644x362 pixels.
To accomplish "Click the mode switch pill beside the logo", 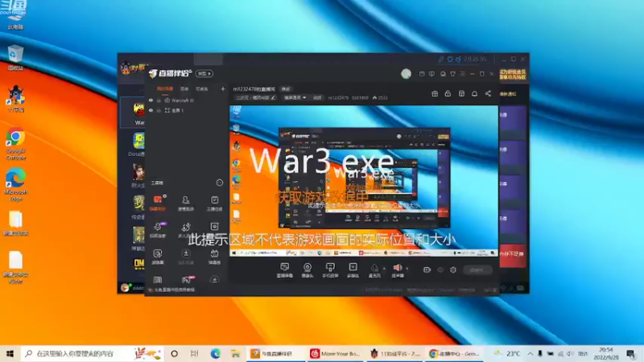I will click(204, 73).
